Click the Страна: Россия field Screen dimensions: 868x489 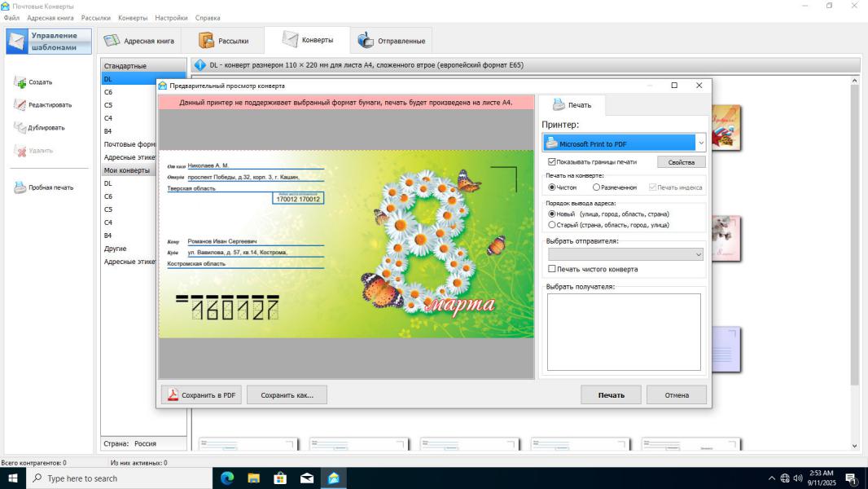click(x=143, y=443)
